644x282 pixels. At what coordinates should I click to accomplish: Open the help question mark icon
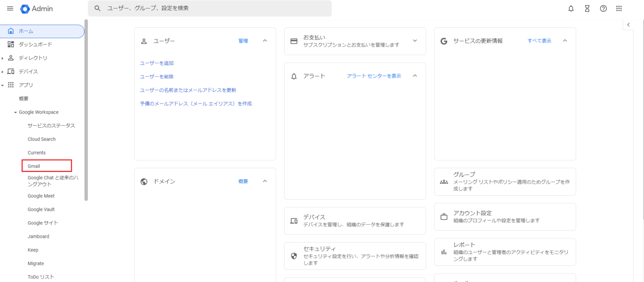(x=603, y=8)
